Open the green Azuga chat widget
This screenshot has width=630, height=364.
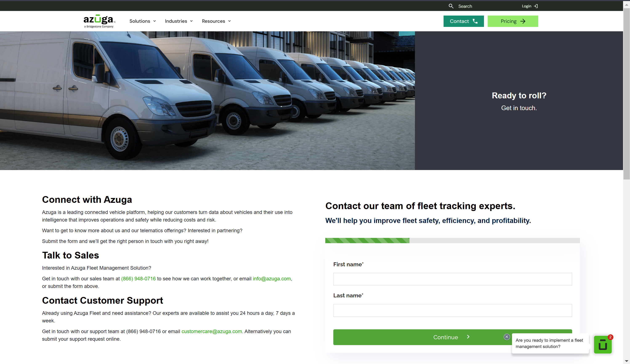click(x=603, y=344)
